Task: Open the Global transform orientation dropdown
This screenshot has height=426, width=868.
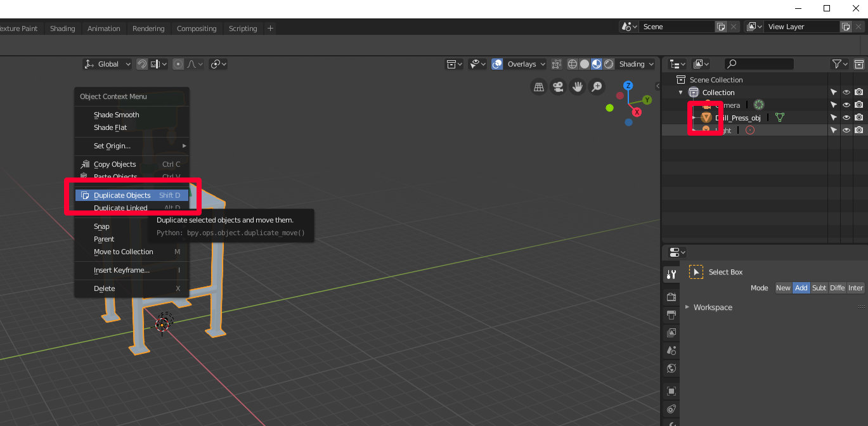Action: [x=107, y=64]
